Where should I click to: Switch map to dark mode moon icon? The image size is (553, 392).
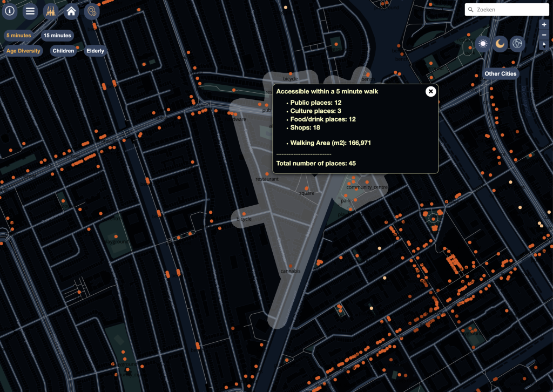(x=500, y=44)
